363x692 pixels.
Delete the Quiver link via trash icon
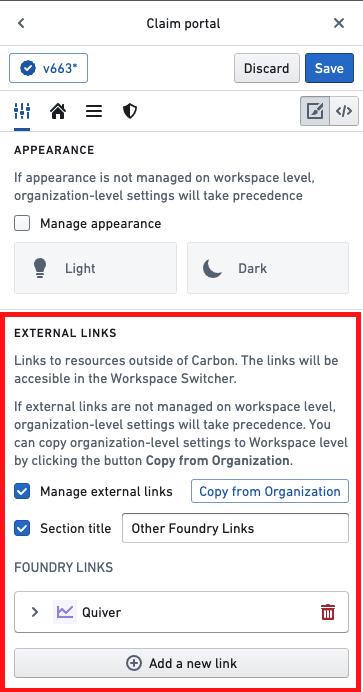(x=328, y=612)
